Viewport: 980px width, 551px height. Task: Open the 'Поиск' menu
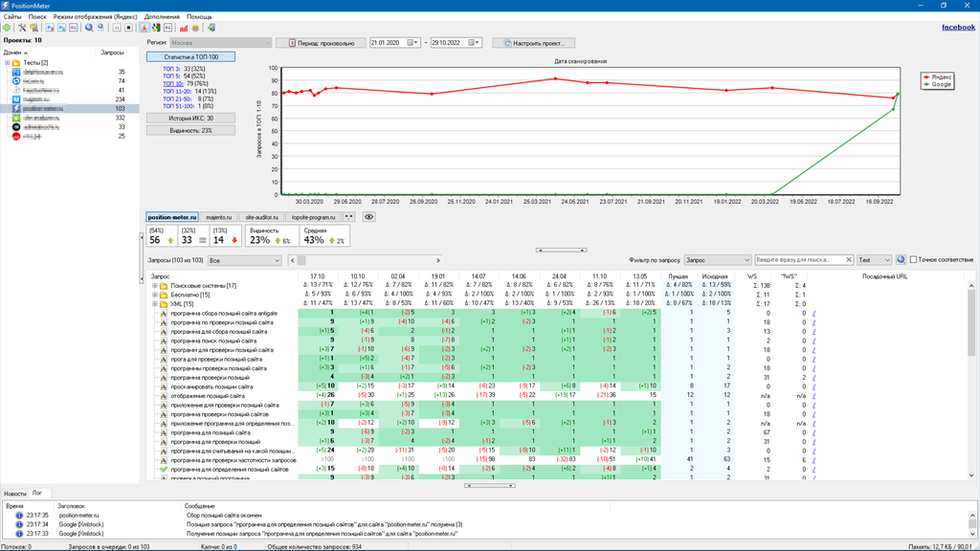coord(37,17)
